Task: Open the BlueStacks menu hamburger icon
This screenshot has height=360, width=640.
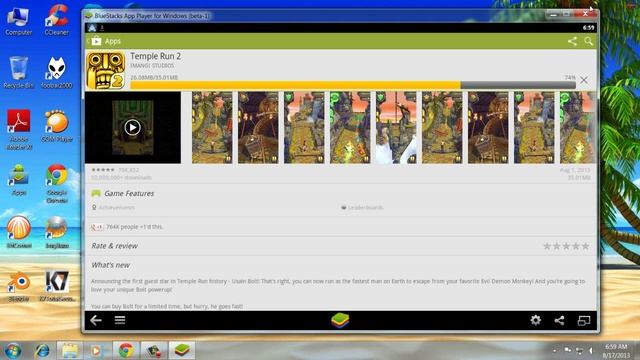Action: click(x=120, y=320)
